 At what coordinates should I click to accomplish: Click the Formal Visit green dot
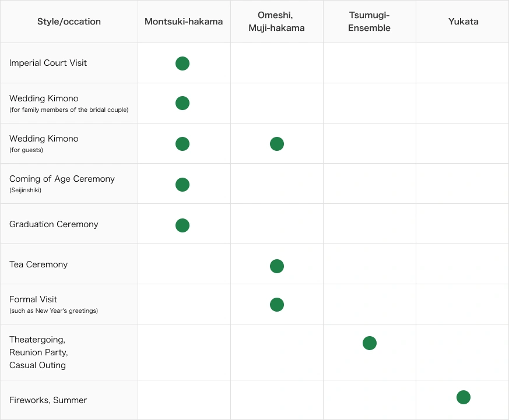coord(277,305)
